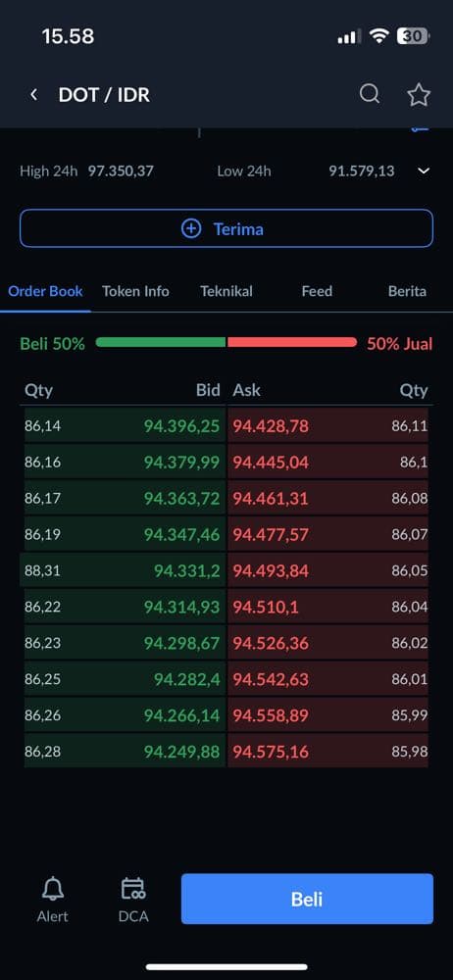This screenshot has width=453, height=980.
Task: Tap the blue Beli button
Action: (x=307, y=899)
